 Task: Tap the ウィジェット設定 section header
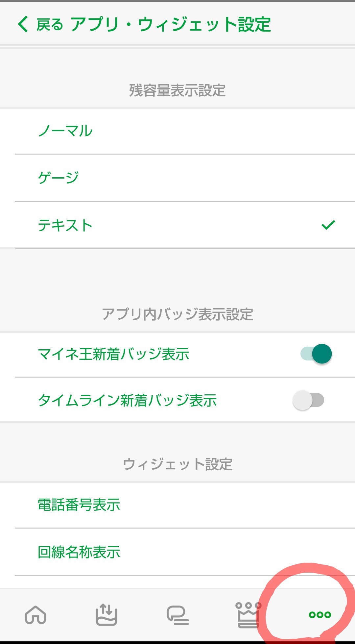point(177,464)
